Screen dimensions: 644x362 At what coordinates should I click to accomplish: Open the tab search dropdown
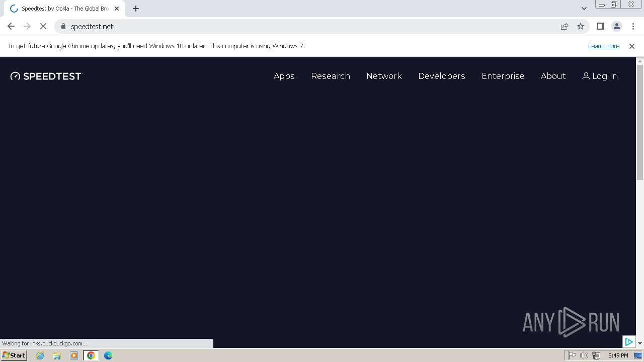(584, 9)
